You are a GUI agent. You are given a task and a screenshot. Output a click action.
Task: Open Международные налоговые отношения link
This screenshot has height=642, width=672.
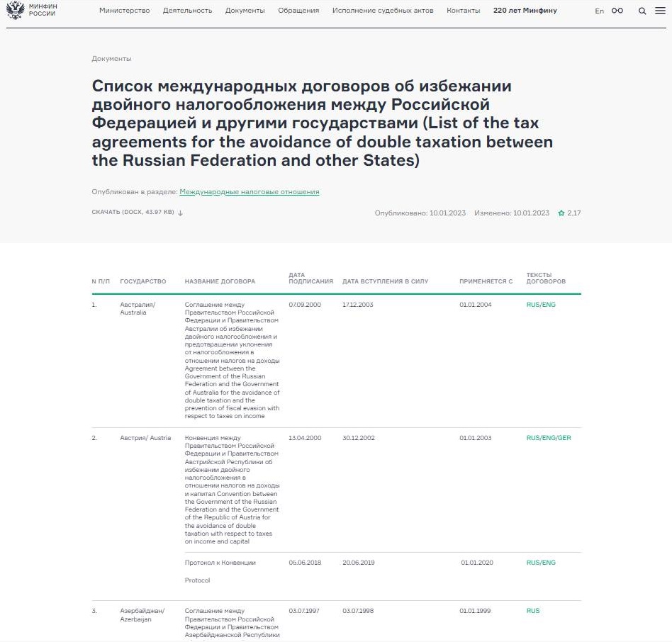click(250, 192)
